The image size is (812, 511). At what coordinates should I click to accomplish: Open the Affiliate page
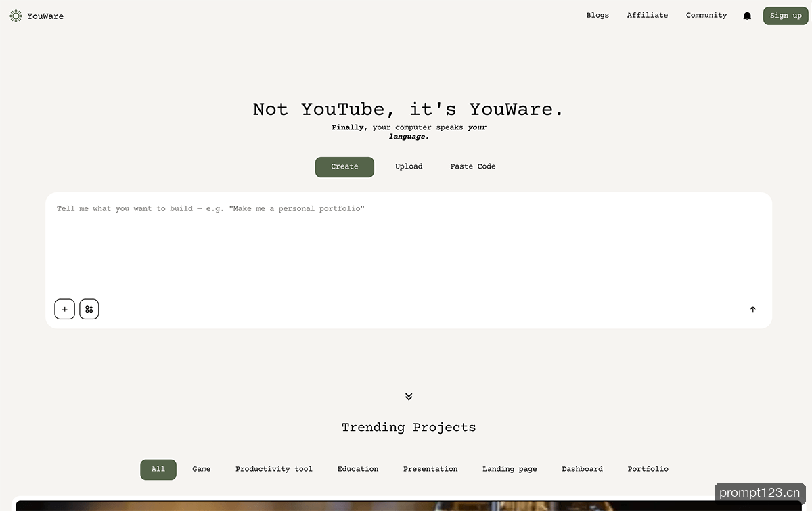pyautogui.click(x=648, y=15)
